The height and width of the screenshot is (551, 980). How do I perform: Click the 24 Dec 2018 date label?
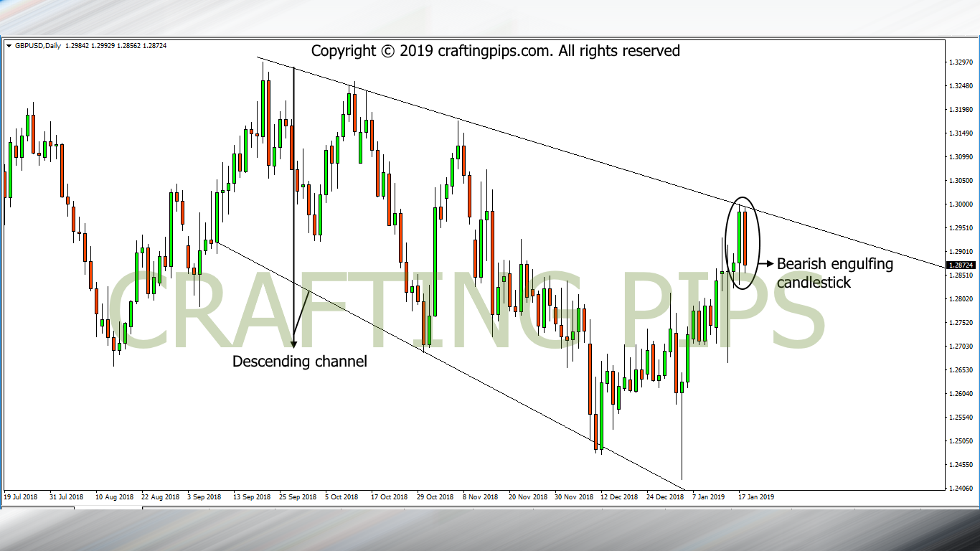tap(665, 496)
